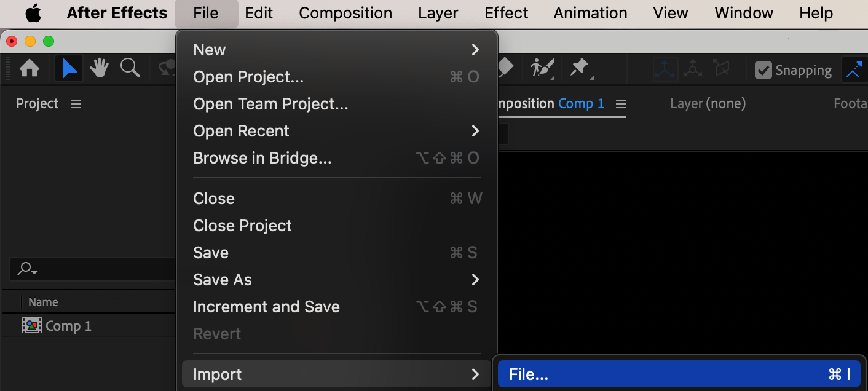Select the Puppet Pin tool
Screen dimensions: 868x391
[580, 68]
